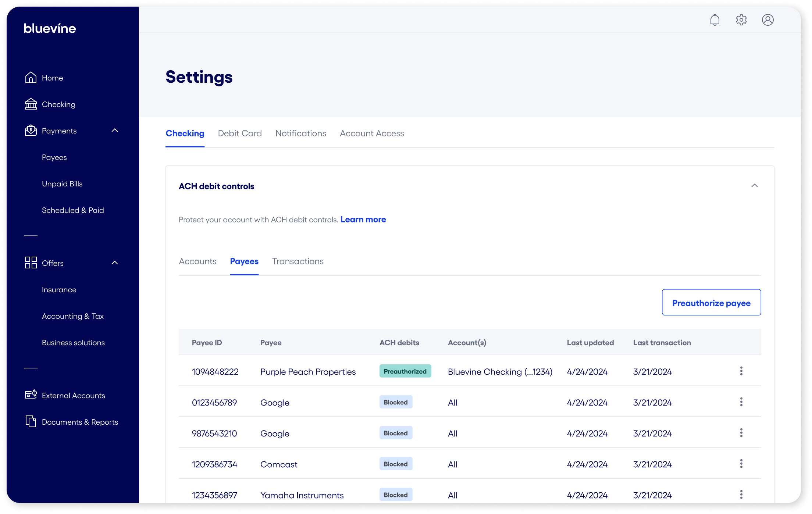Open the Account Access tab
This screenshot has height=514, width=812.
click(372, 133)
